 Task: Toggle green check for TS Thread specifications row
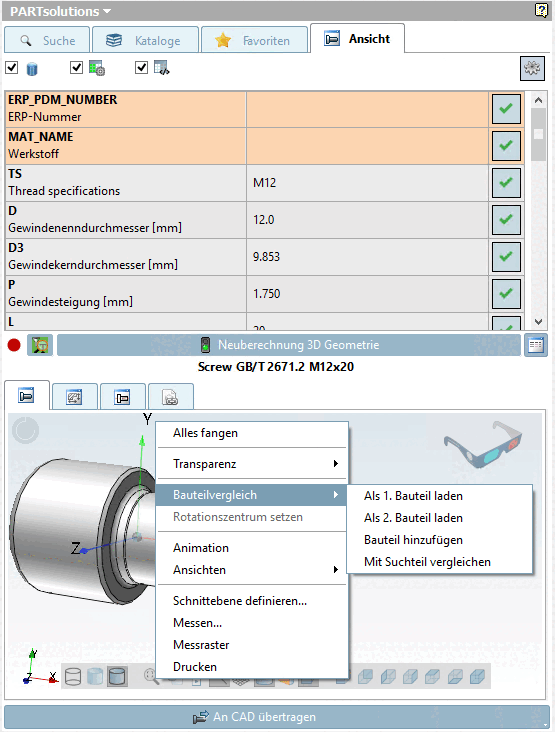point(506,183)
